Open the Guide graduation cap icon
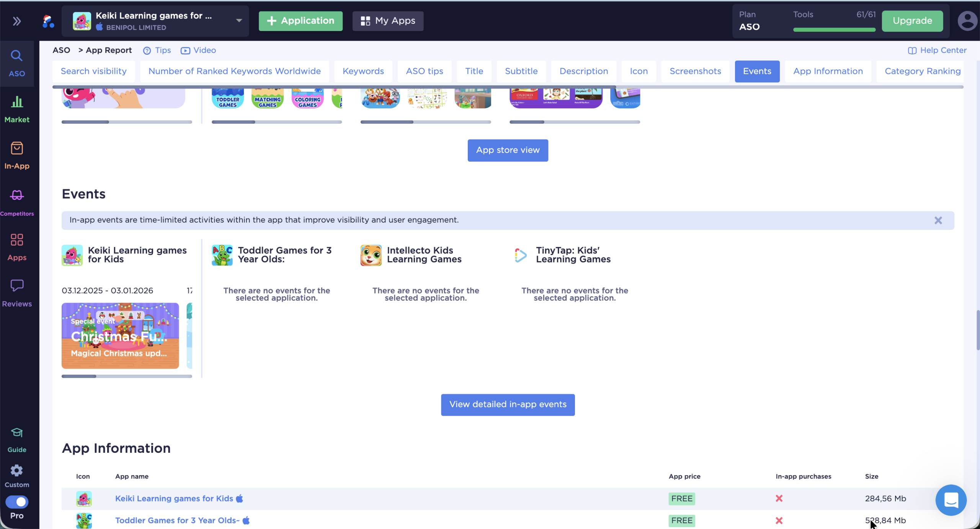This screenshot has height=529, width=980. 17,433
